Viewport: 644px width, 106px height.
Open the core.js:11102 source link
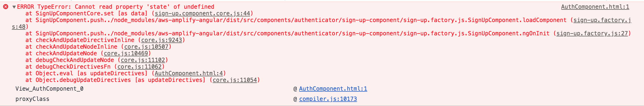click(143, 60)
